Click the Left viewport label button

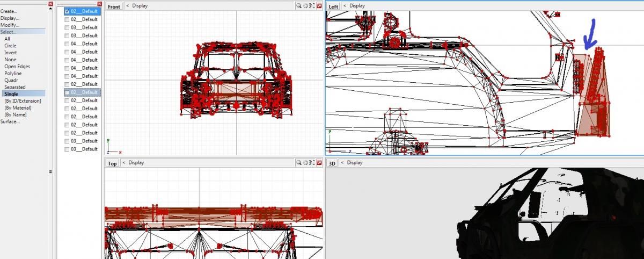[x=334, y=6]
